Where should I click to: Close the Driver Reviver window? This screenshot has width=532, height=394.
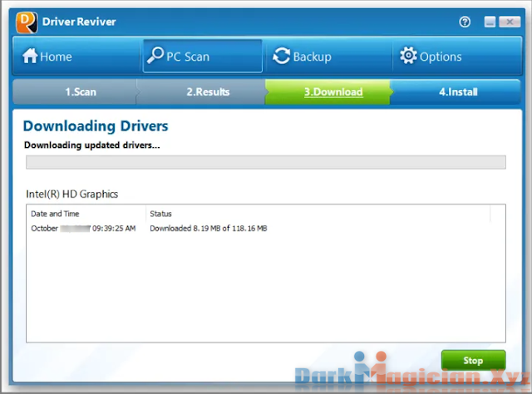pos(510,22)
